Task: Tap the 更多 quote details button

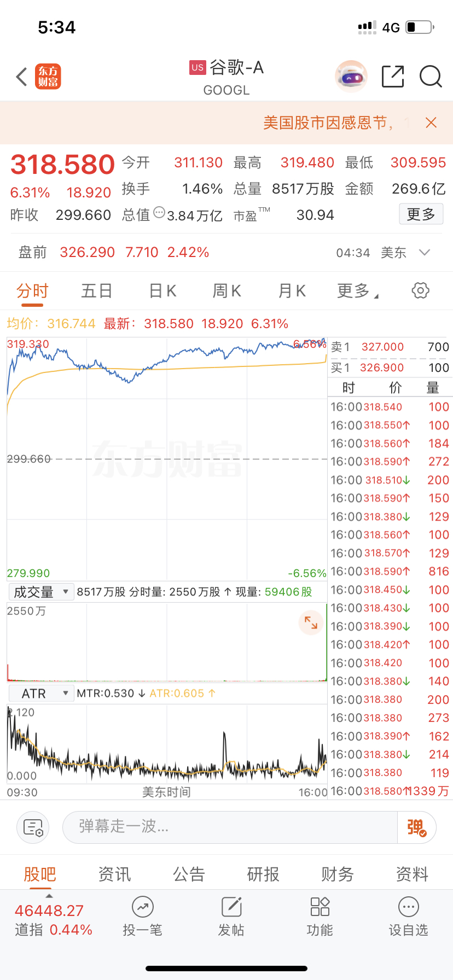Action: [x=421, y=214]
